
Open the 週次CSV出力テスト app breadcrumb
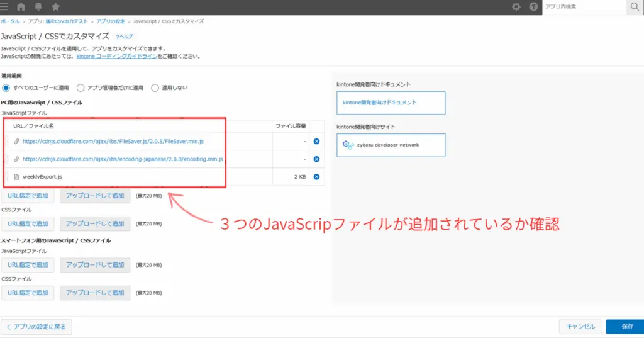point(67,21)
